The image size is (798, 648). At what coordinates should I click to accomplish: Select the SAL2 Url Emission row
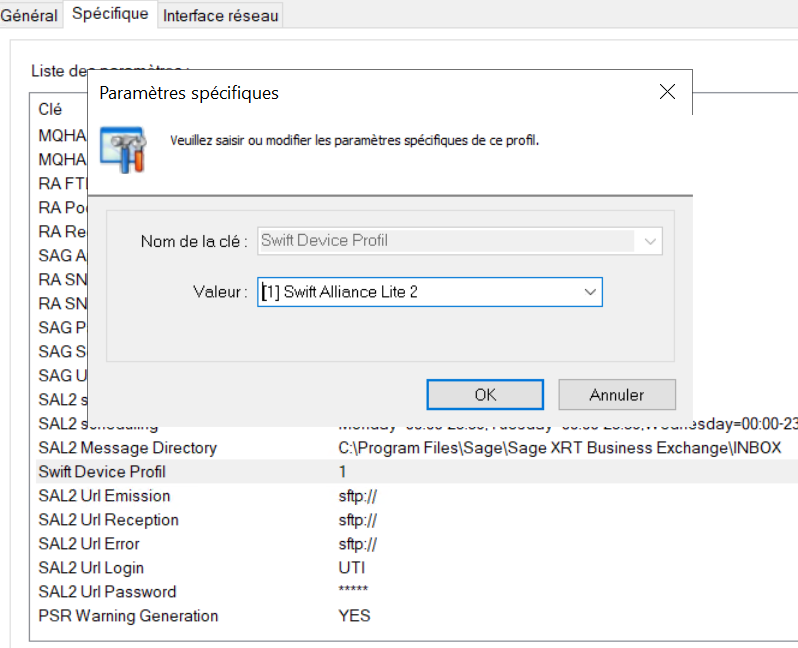click(104, 496)
